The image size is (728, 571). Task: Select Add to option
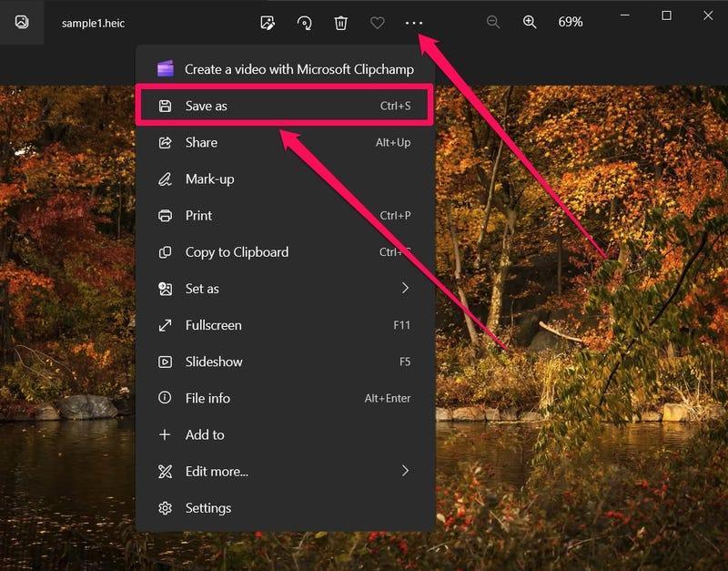click(285, 434)
